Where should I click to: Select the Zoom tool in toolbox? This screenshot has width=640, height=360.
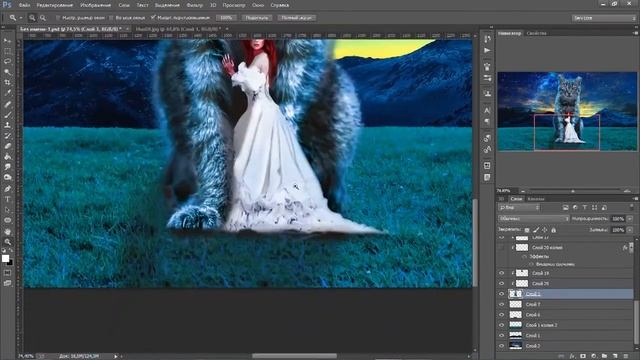click(7, 242)
